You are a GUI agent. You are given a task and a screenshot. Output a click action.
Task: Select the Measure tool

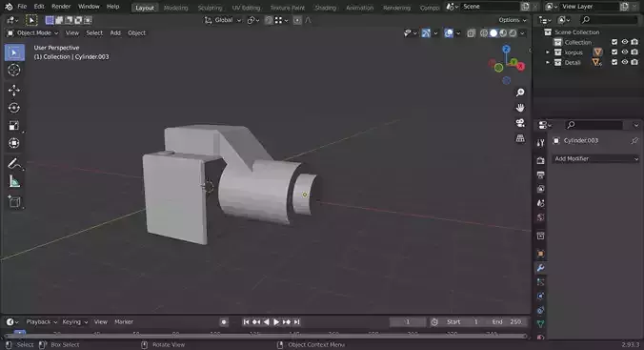(x=14, y=181)
